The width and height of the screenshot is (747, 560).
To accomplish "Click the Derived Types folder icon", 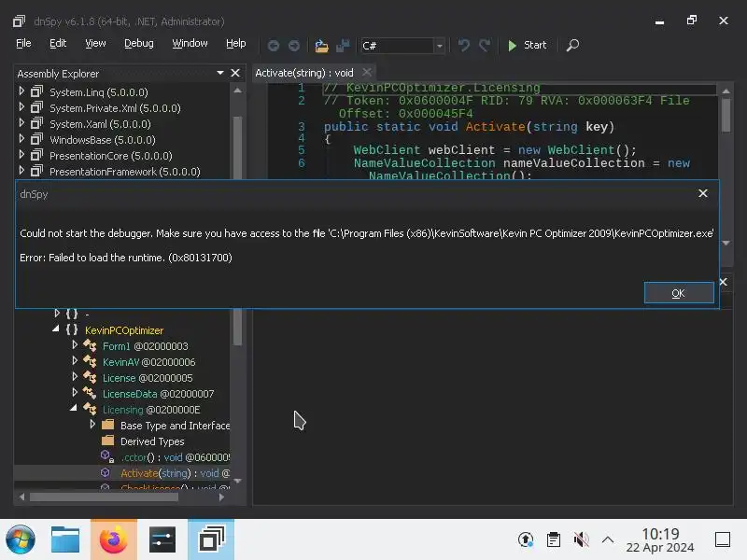I will pos(108,441).
